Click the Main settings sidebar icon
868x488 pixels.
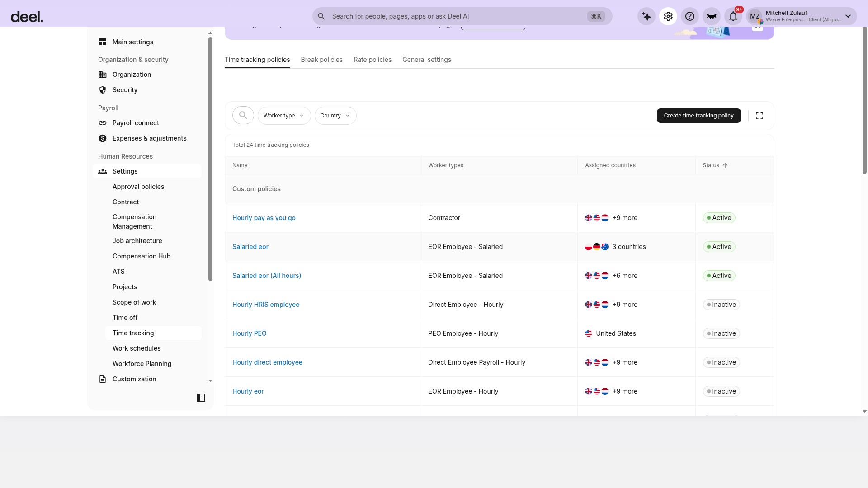click(x=103, y=42)
